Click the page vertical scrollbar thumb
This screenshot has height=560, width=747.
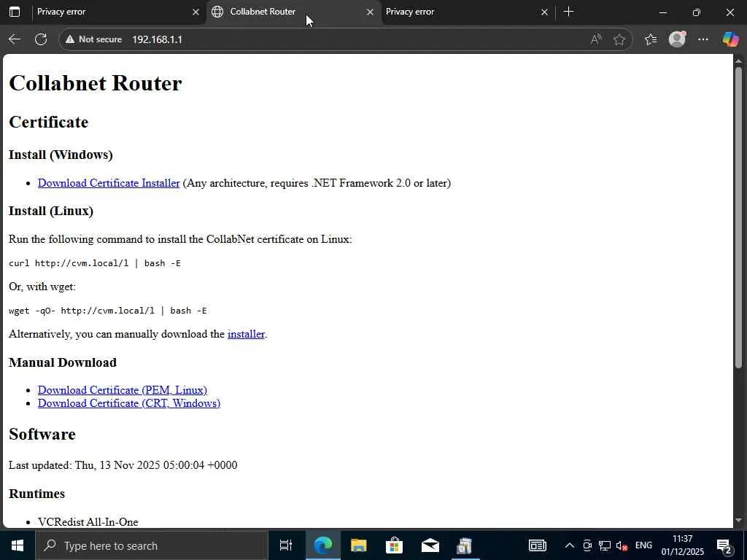[738, 217]
